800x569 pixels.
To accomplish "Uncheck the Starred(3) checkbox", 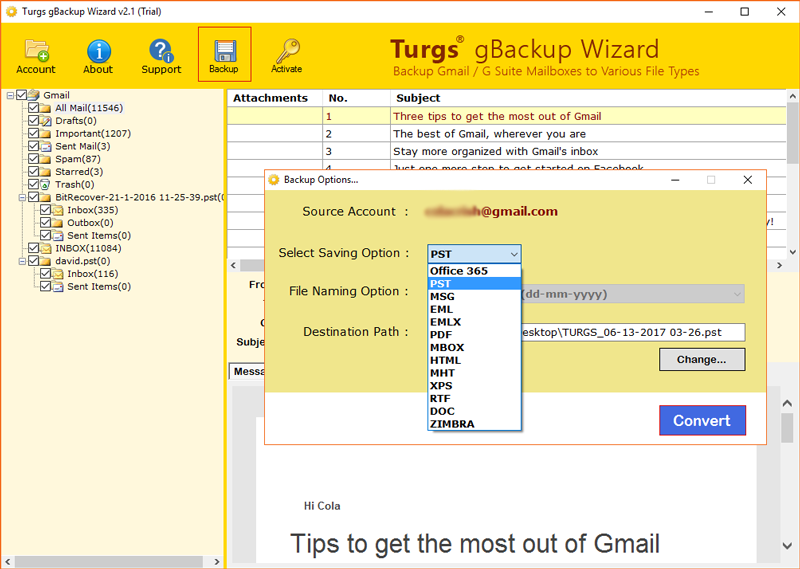I will pyautogui.click(x=34, y=171).
